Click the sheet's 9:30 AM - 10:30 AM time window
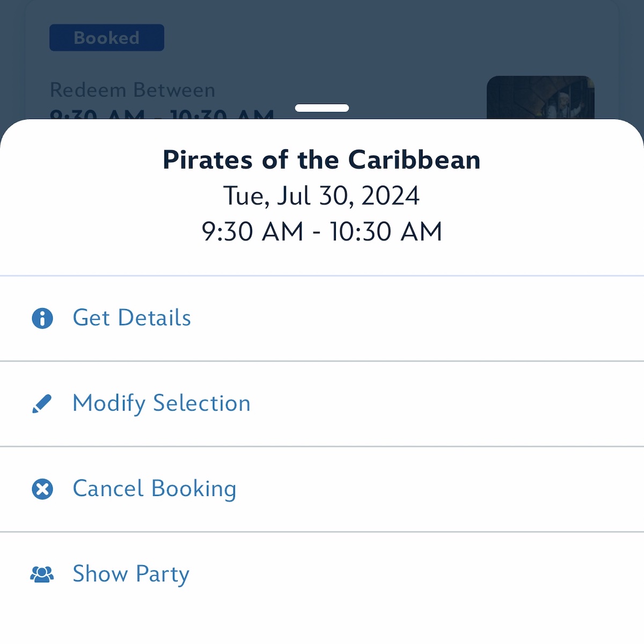 322,232
